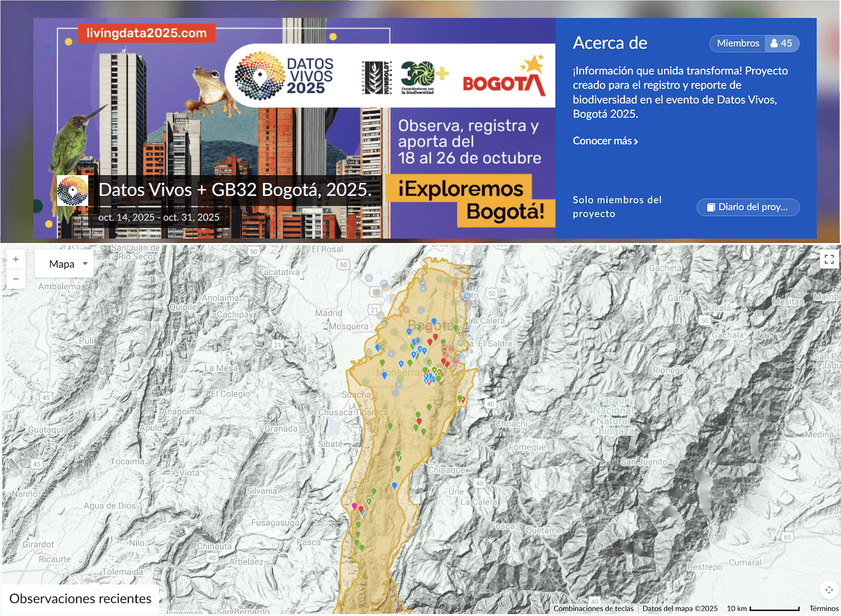Click the journal book icon on Diario button
This screenshot has height=616, width=841.
pyautogui.click(x=711, y=207)
